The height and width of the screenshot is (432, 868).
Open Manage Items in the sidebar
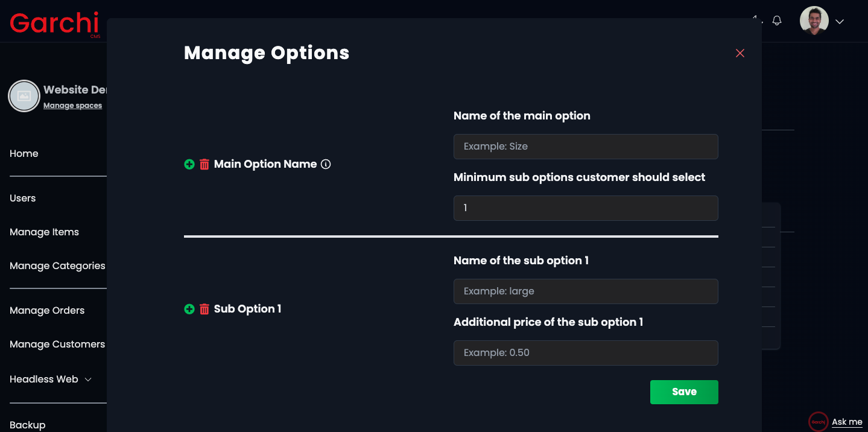tap(44, 232)
